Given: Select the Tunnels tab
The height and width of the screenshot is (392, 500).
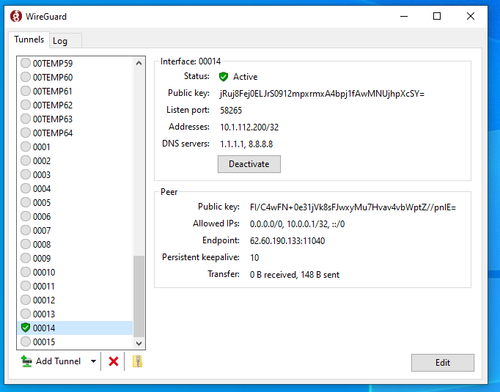Looking at the screenshot, I should pyautogui.click(x=29, y=39).
